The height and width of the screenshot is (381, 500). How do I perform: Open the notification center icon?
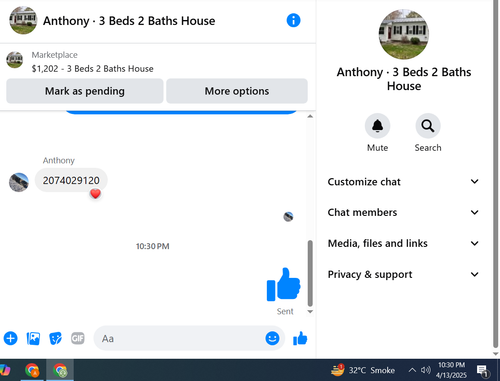pos(482,370)
